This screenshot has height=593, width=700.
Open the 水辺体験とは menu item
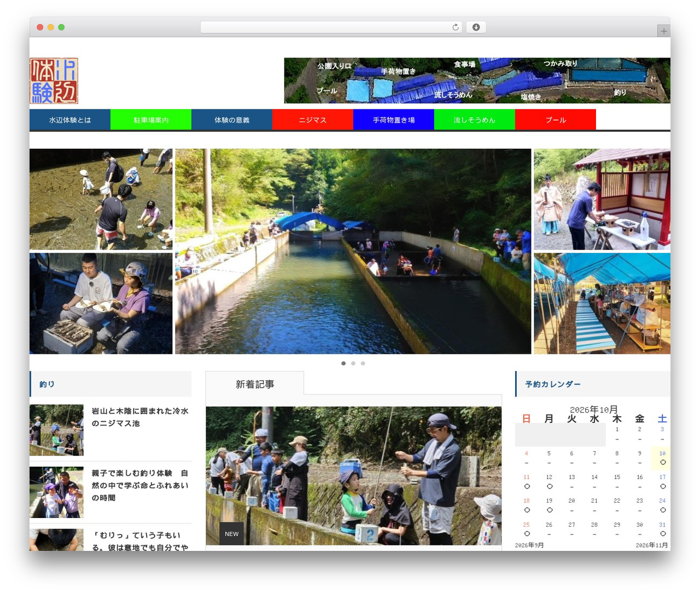70,120
